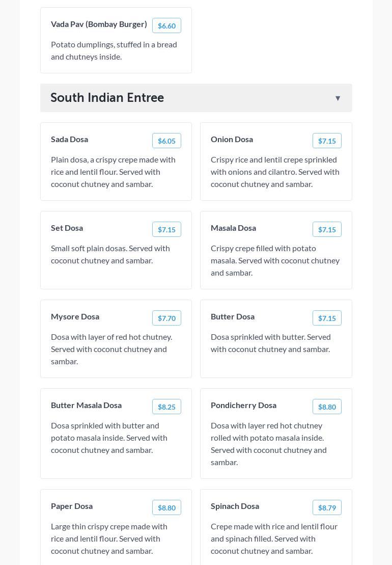
Task: Click Masala Dosa $7.15 price button
Action: pyautogui.click(x=327, y=230)
